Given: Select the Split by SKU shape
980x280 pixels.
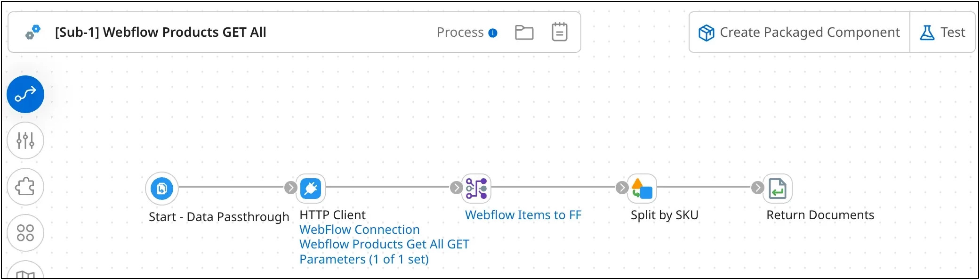Looking at the screenshot, I should tap(642, 189).
